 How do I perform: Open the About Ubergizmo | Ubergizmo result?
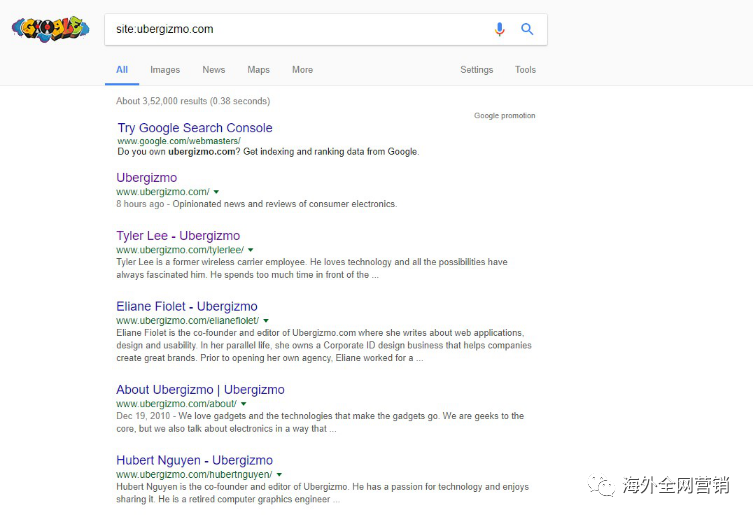200,390
